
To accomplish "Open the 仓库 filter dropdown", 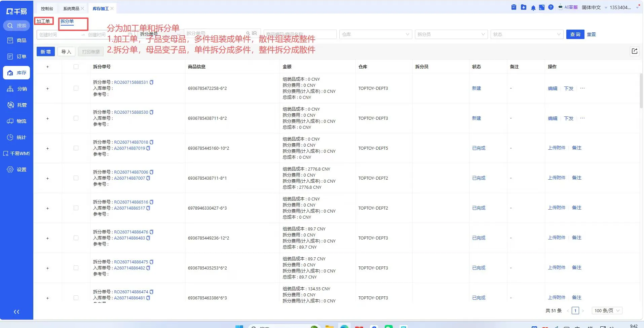I will coord(376,34).
